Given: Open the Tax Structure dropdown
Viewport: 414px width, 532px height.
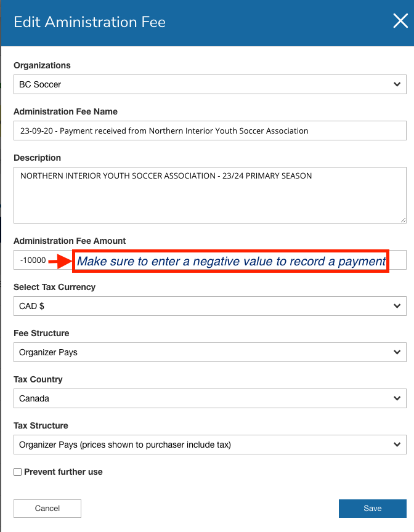Looking at the screenshot, I should click(x=209, y=445).
